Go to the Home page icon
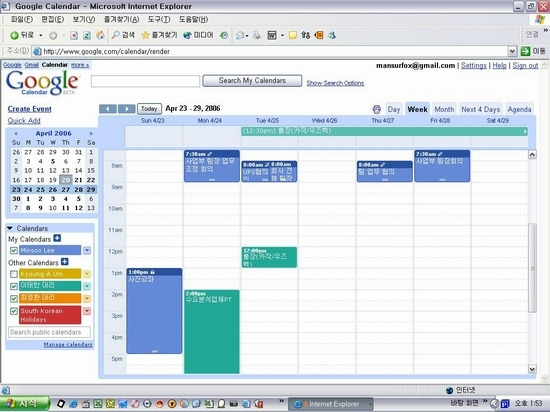 pos(100,35)
